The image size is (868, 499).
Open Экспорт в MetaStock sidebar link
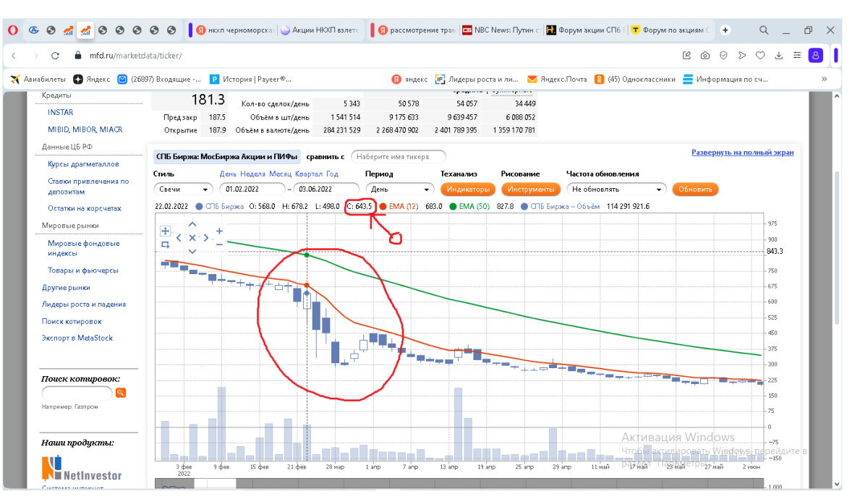[77, 338]
